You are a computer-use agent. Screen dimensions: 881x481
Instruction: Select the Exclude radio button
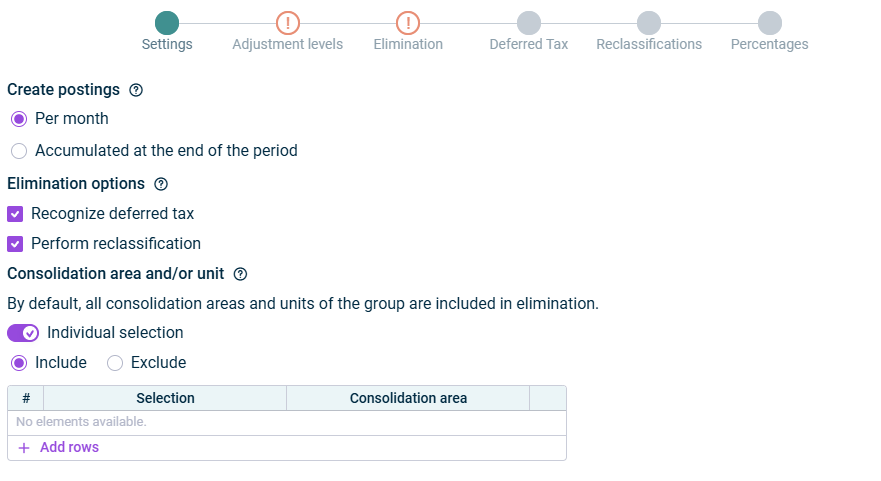[x=115, y=363]
